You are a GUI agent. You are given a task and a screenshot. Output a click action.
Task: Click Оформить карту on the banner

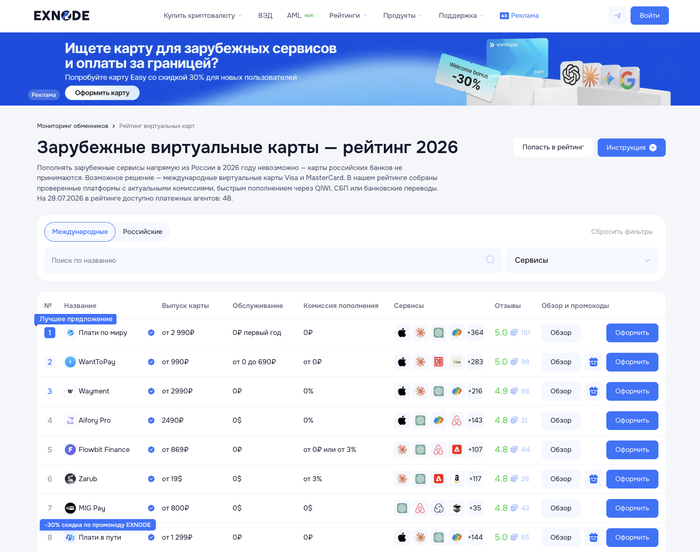(102, 93)
